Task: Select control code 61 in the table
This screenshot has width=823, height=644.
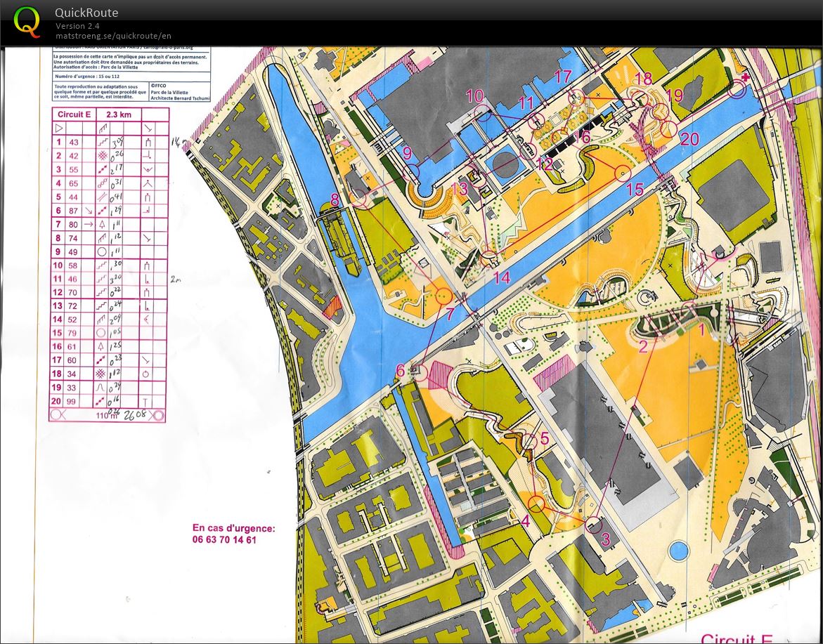Action: (x=74, y=347)
